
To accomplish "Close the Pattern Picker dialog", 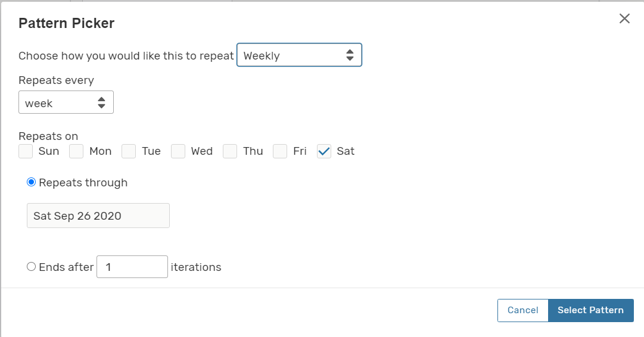I will [x=624, y=18].
